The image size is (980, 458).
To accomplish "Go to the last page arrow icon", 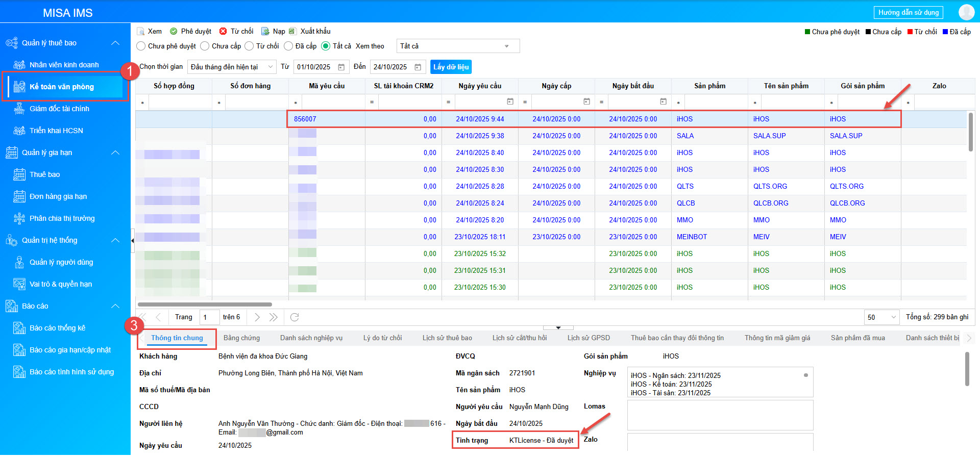I will (x=274, y=317).
